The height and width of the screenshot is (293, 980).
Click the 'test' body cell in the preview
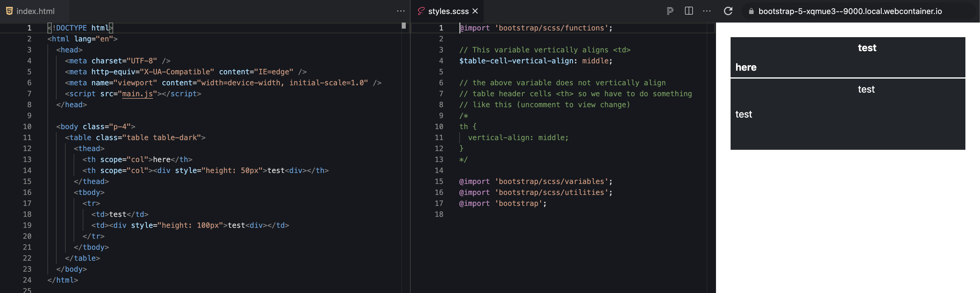pos(744,114)
